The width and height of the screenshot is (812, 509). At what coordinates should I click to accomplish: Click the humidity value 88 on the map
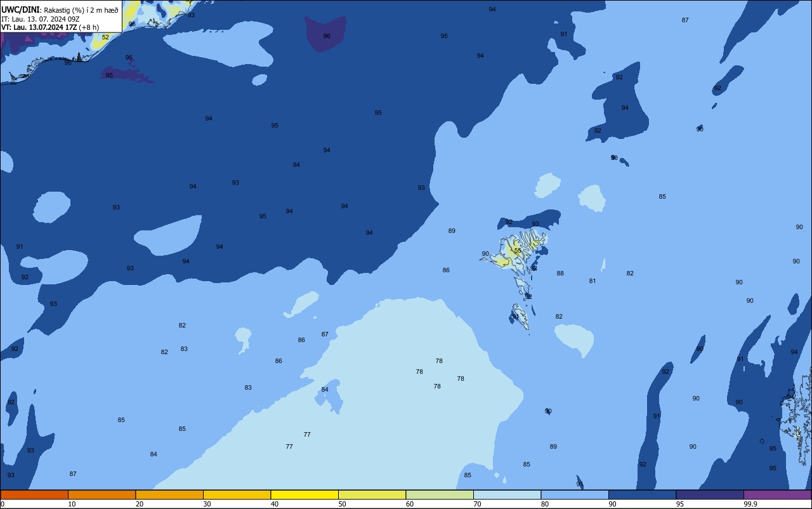tap(560, 274)
